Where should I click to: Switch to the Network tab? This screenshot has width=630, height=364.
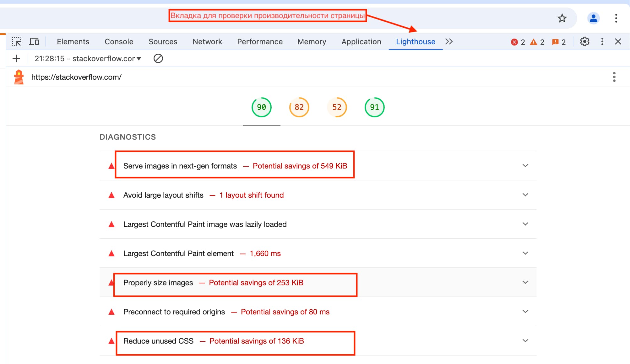[207, 41]
